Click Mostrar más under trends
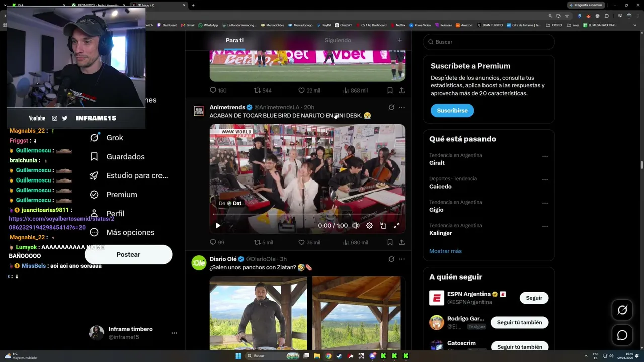The image size is (644, 362). 445,251
